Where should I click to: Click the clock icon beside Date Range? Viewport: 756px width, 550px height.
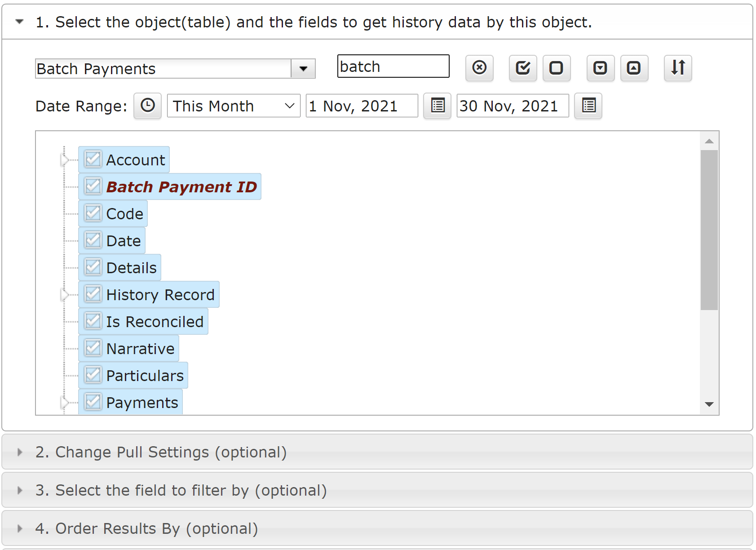tap(147, 106)
